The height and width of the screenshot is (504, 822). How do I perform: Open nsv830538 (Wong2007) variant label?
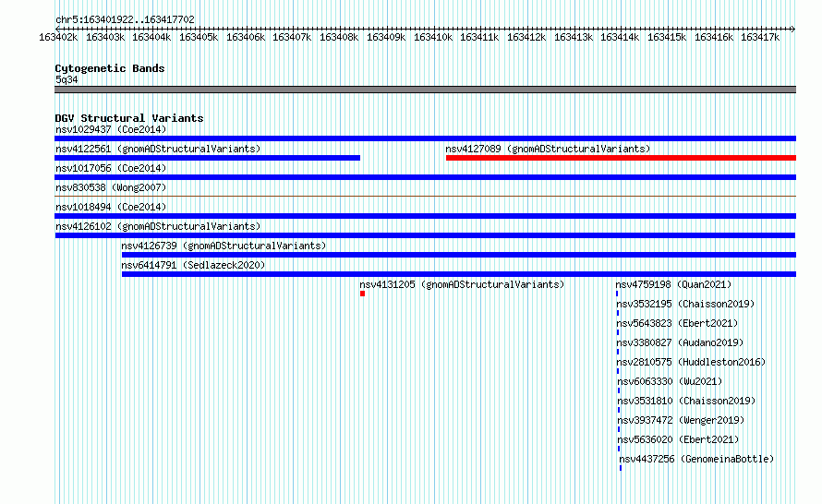pyautogui.click(x=111, y=187)
